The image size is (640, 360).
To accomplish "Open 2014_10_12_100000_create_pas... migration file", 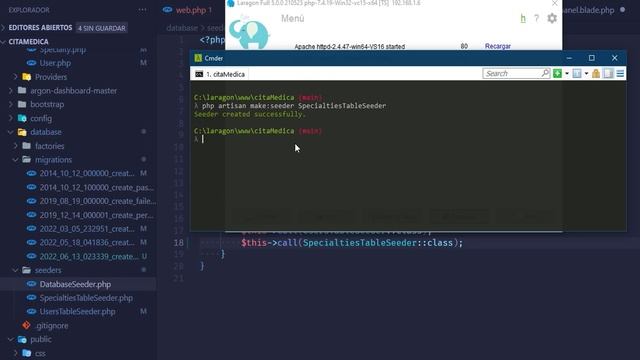I will coord(97,187).
